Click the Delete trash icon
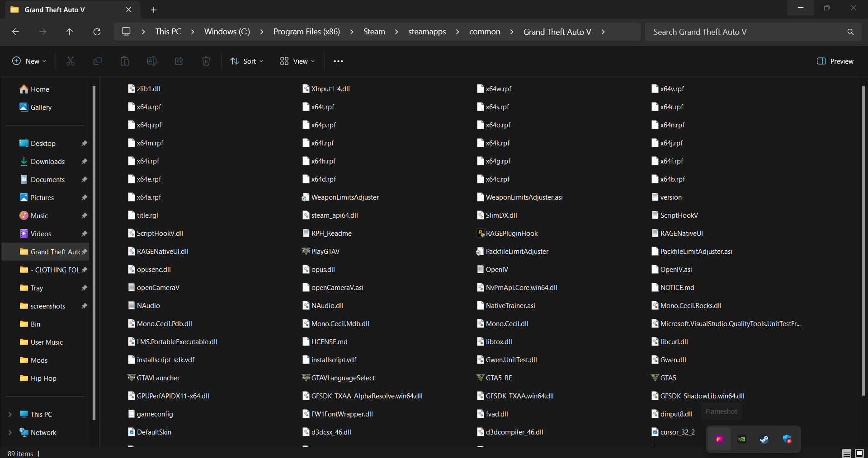Viewport: 868px width, 458px height. (x=206, y=61)
